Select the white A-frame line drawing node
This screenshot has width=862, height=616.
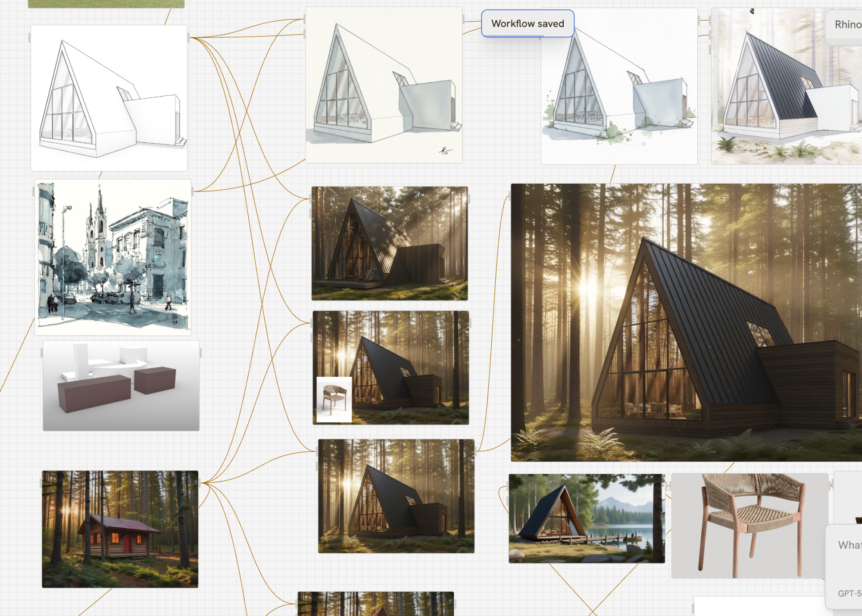coord(109,98)
